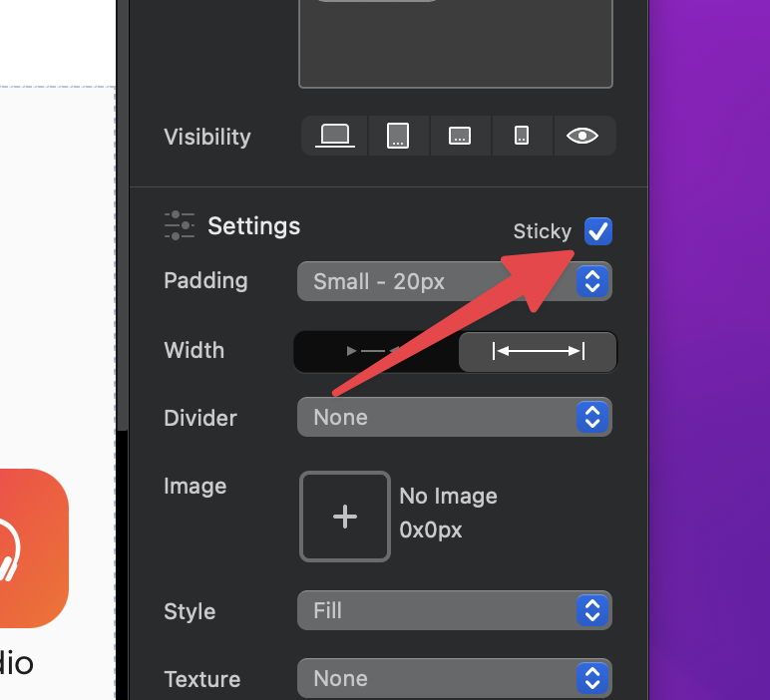Screen dimensions: 770x700
Task: Expand the Texture dropdown
Action: click(455, 678)
